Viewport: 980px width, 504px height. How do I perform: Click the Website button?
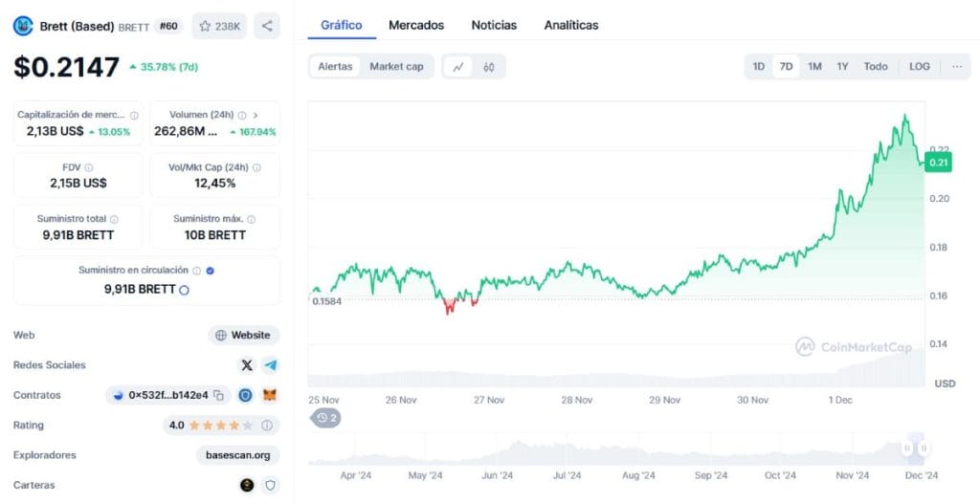coord(244,336)
